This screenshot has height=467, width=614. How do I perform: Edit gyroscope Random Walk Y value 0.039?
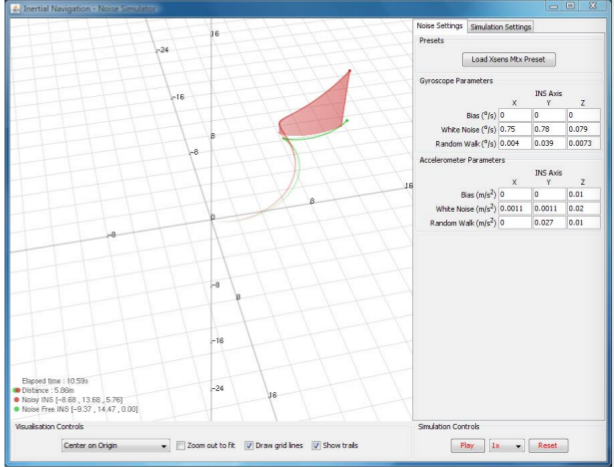549,143
